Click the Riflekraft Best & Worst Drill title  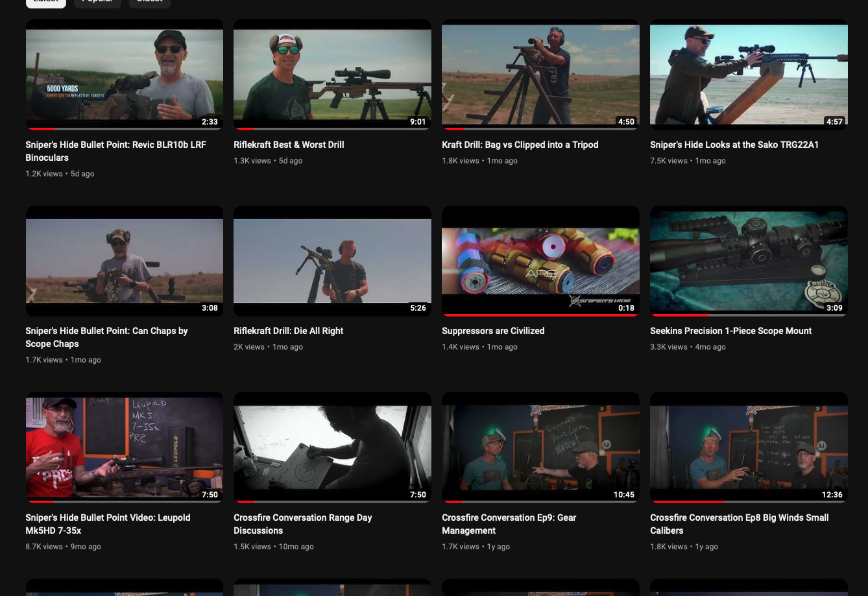[x=289, y=145]
